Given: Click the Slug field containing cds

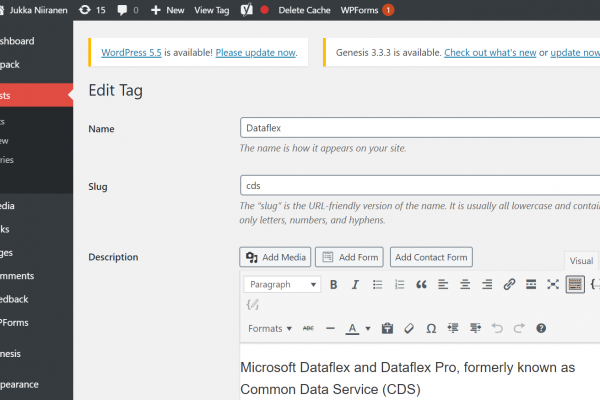Looking at the screenshot, I should click(420, 186).
